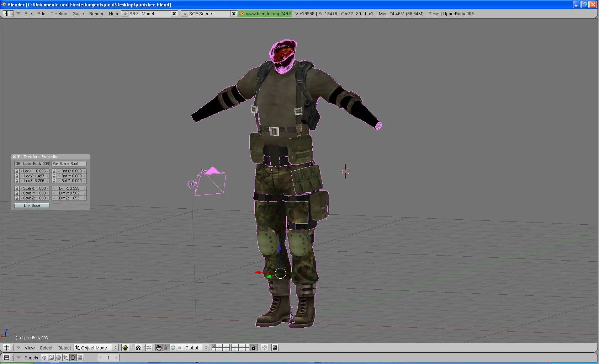The height and width of the screenshot is (364, 599).
Task: Open the Game menu
Action: click(78, 14)
